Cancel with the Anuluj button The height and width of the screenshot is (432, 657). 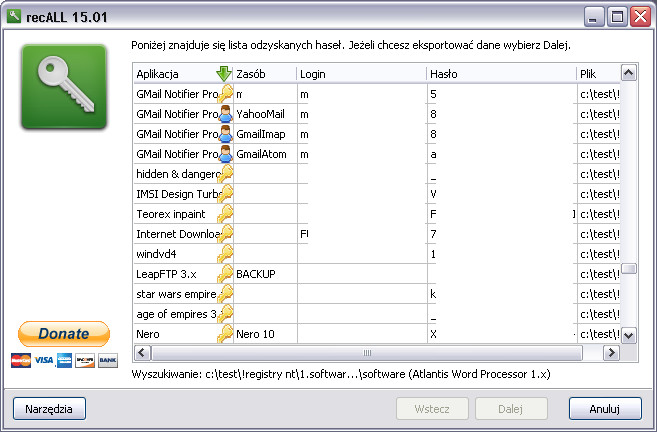coord(605,409)
